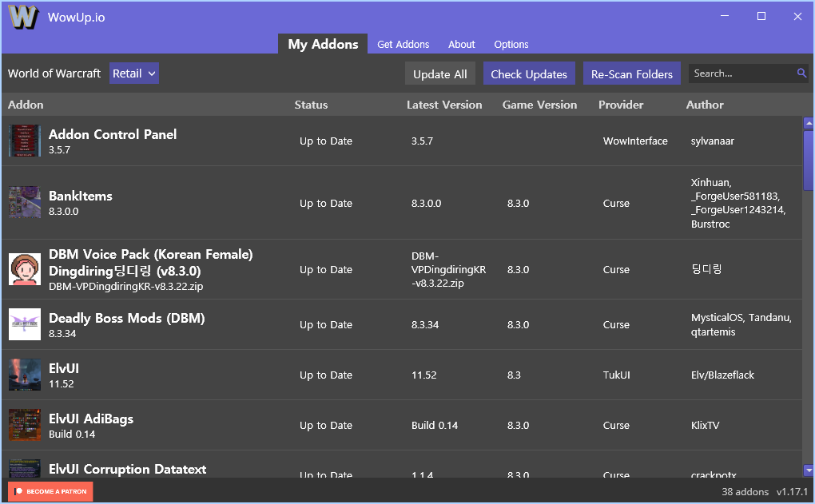Image resolution: width=815 pixels, height=504 pixels.
Task: Click the Update All button
Action: click(x=439, y=73)
